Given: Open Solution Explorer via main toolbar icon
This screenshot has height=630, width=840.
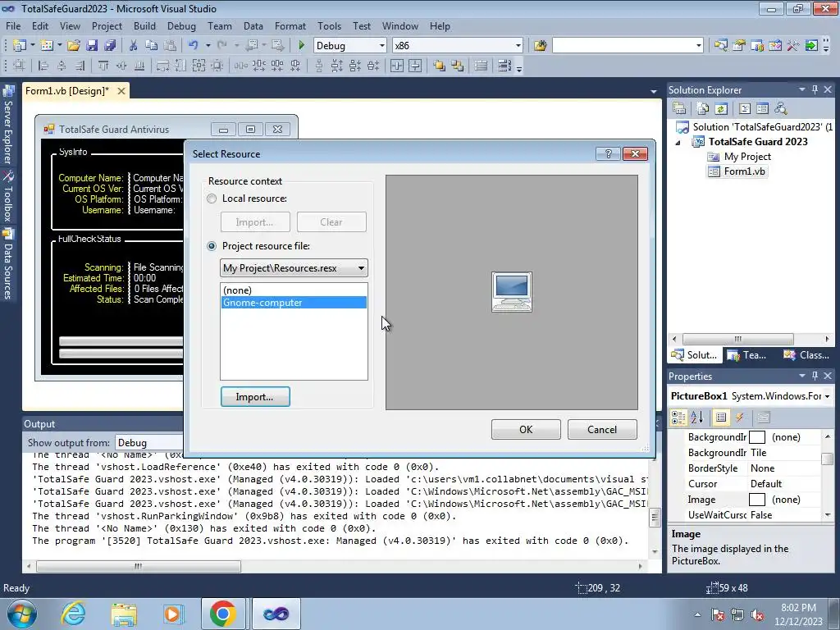Looking at the screenshot, I should point(721,46).
